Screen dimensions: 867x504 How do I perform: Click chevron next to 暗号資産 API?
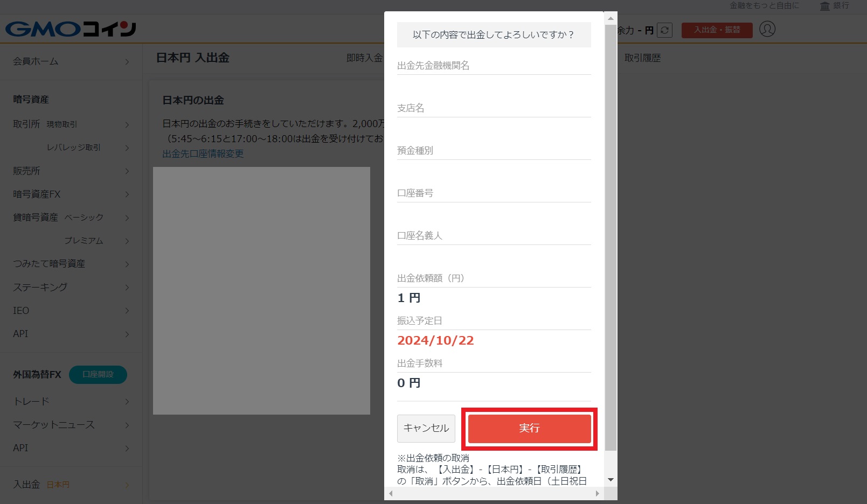coord(127,334)
